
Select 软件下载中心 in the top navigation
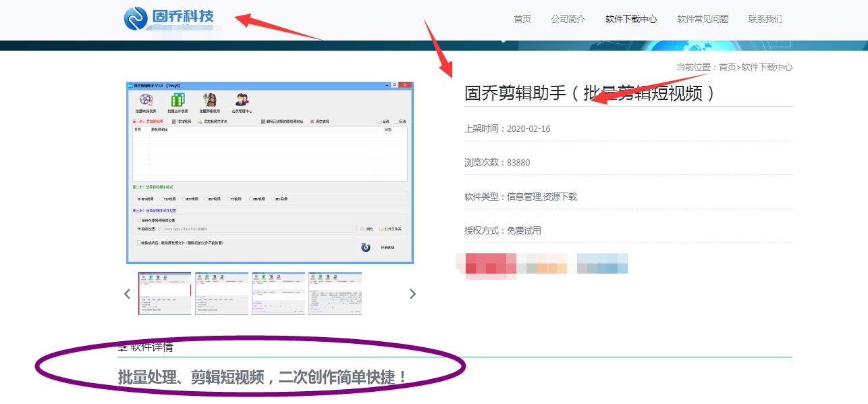point(631,19)
